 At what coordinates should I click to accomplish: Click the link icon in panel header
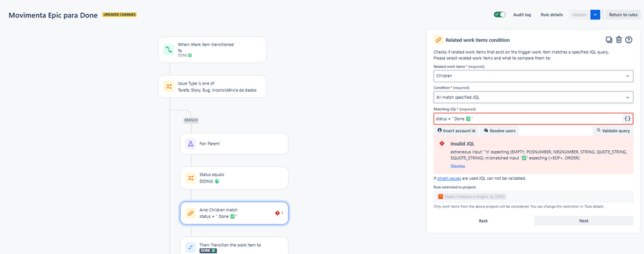click(438, 40)
